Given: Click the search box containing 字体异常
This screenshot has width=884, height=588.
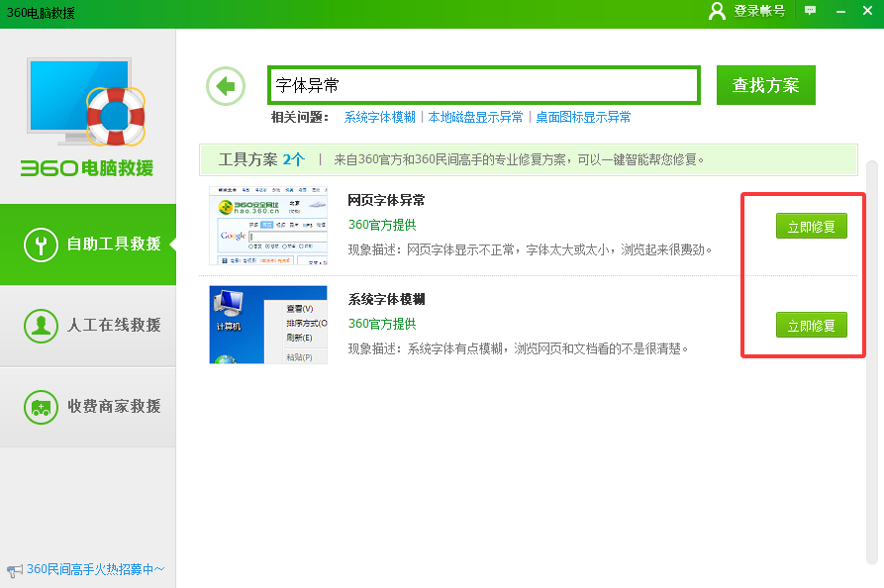Looking at the screenshot, I should 483,86.
